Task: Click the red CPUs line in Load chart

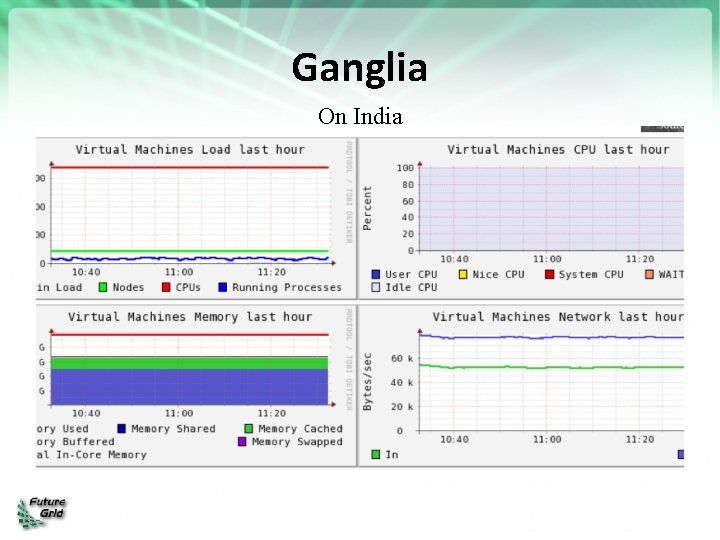Action: 190,167
